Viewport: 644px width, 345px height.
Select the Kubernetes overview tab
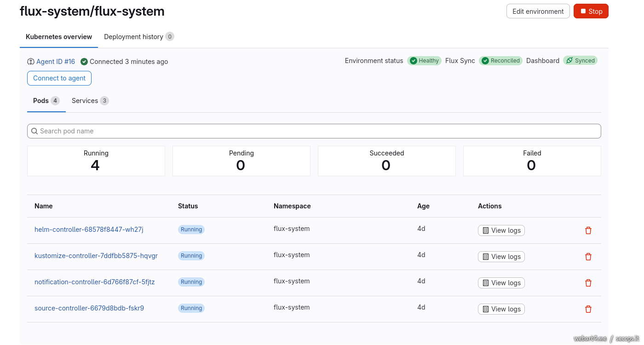click(59, 37)
